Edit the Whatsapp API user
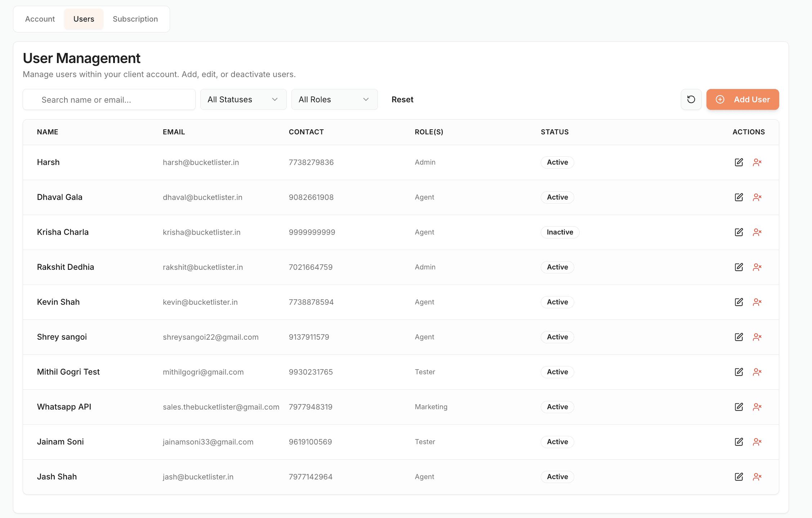Screen dimensions: 812x518 (739, 407)
